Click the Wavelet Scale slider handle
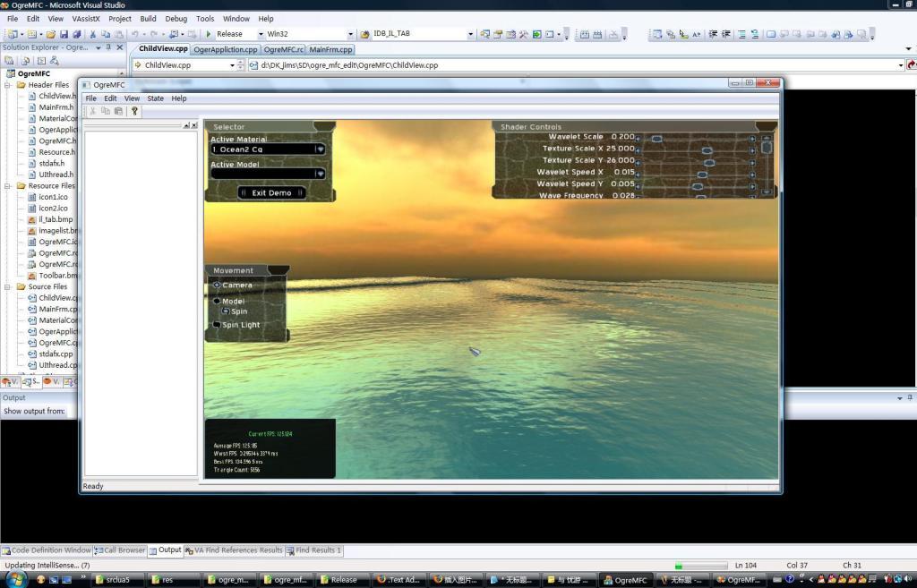Screen dimensions: 917x588 click(656, 139)
